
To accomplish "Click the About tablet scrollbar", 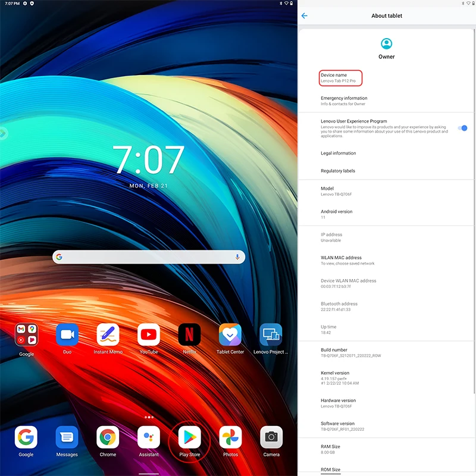I will 474,212.
